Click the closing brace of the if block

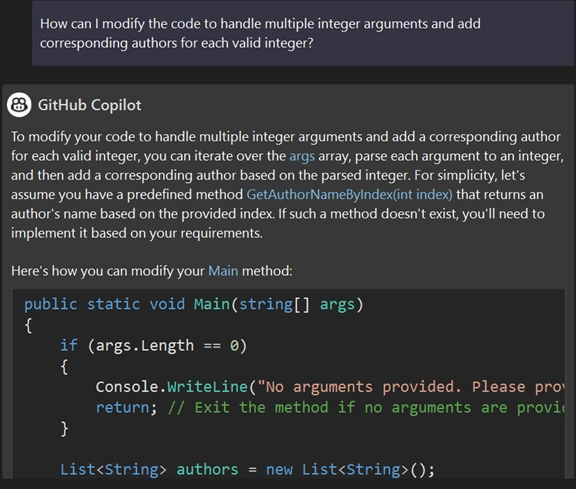point(64,428)
